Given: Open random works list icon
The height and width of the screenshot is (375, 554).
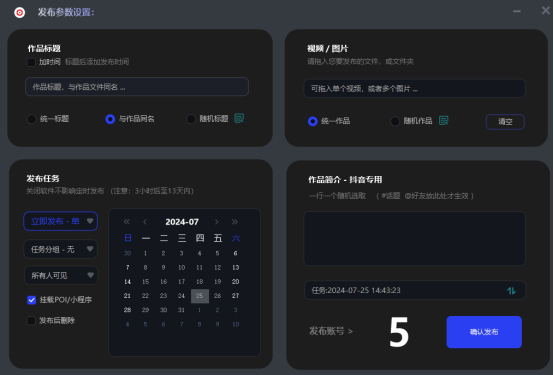Looking at the screenshot, I should (x=443, y=121).
